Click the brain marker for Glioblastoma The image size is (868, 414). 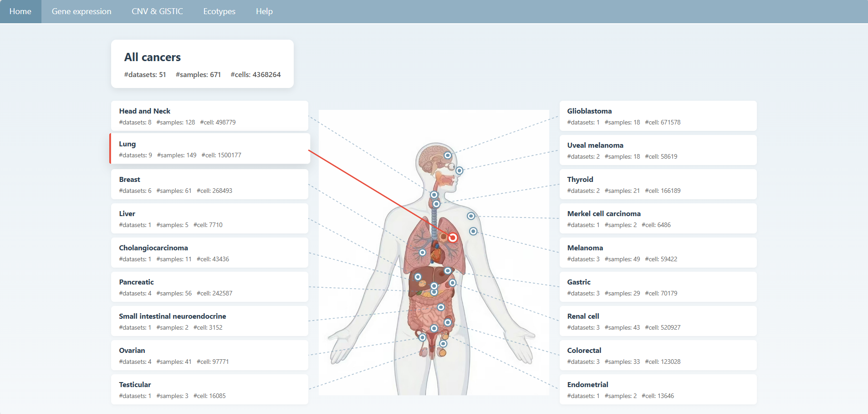(x=448, y=155)
